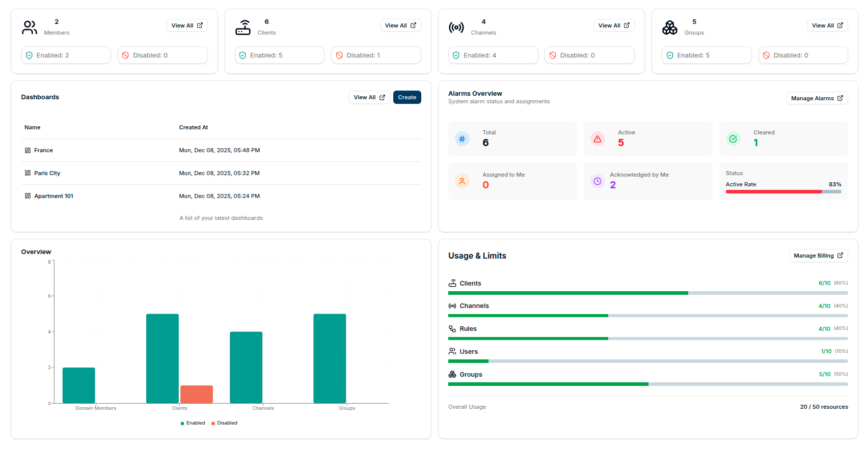This screenshot has width=868, height=450.
Task: Click the Active Rate status bar
Action: [783, 192]
